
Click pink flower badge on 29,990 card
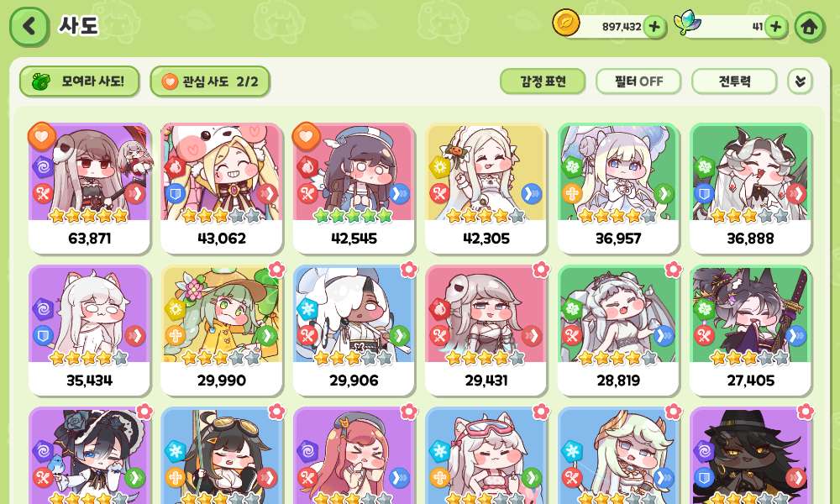[x=276, y=270]
